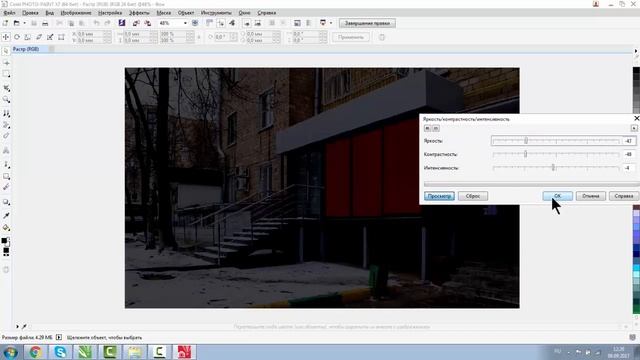Click the Redo arrow icon in the toolbar

[x=107, y=23]
